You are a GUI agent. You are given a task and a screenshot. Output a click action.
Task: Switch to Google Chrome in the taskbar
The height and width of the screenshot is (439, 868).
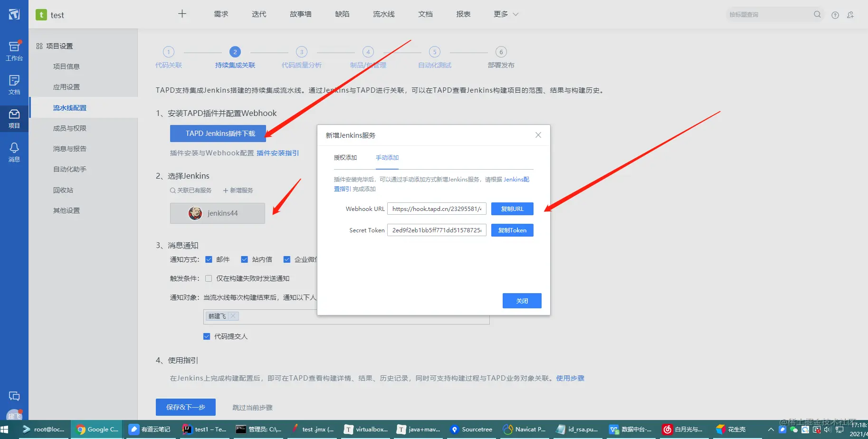tap(97, 429)
